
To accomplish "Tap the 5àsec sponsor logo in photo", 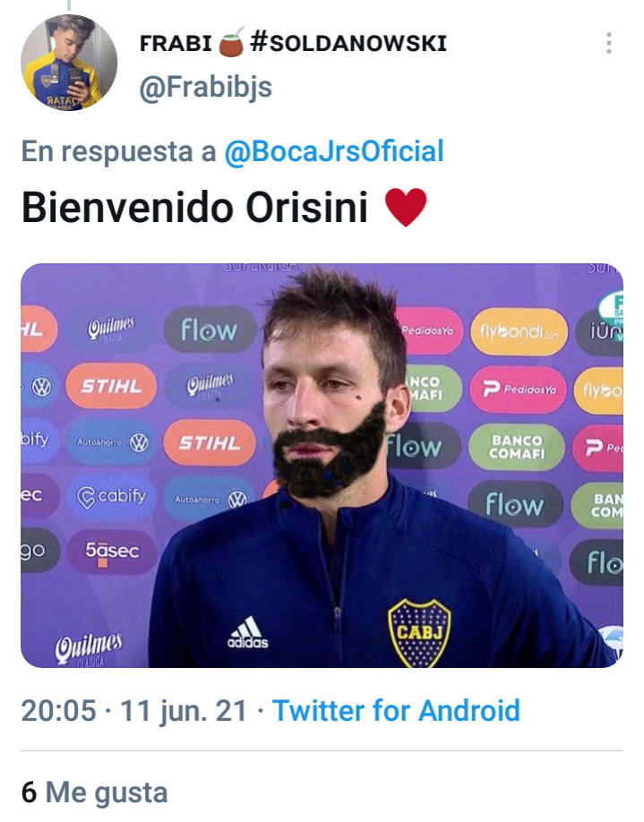I will [112, 552].
